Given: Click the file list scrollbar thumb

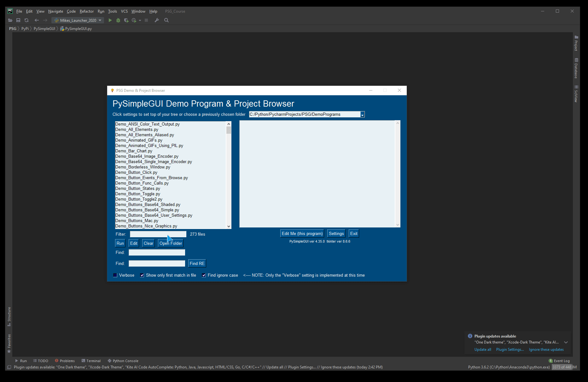Looking at the screenshot, I should (x=229, y=130).
